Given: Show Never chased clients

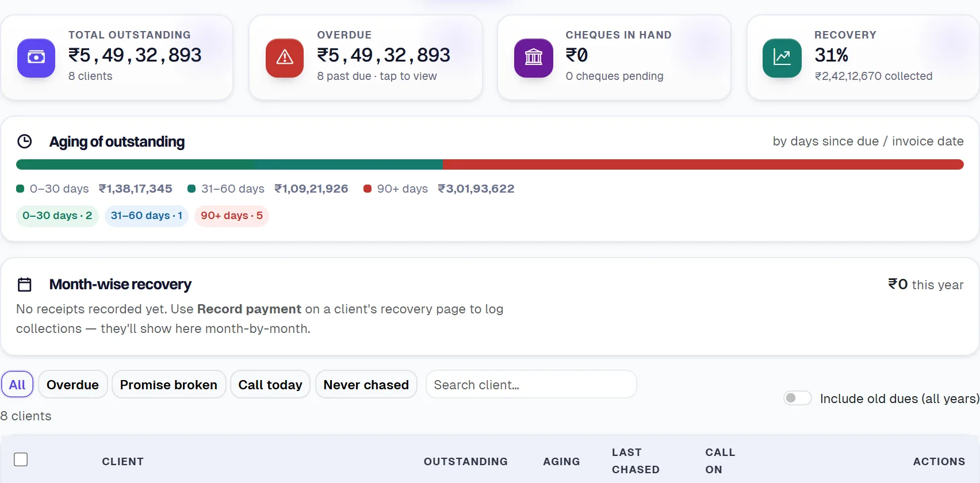Looking at the screenshot, I should [x=366, y=384].
